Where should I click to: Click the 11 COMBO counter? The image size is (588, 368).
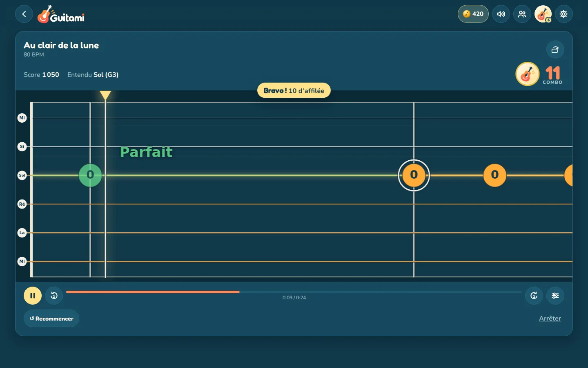(x=552, y=75)
